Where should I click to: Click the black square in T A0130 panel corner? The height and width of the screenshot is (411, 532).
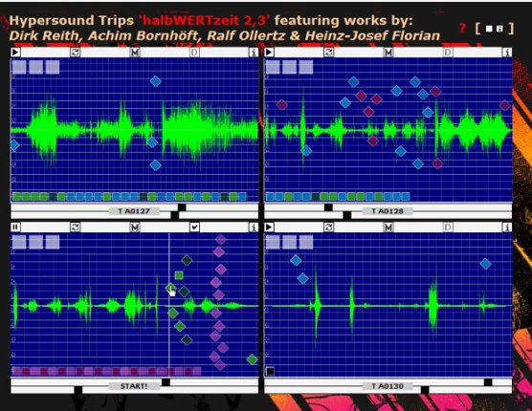coord(270,371)
